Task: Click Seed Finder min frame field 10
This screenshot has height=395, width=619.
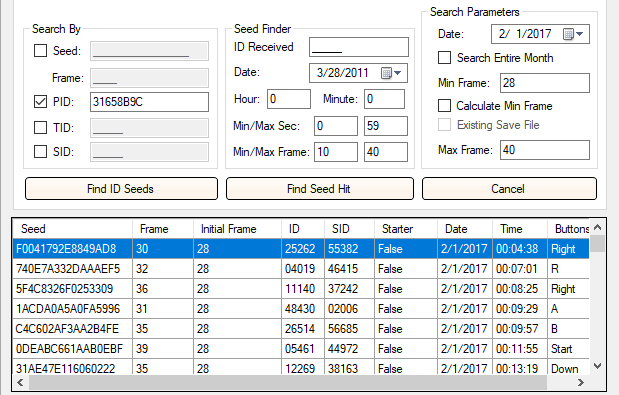Action: coord(336,152)
